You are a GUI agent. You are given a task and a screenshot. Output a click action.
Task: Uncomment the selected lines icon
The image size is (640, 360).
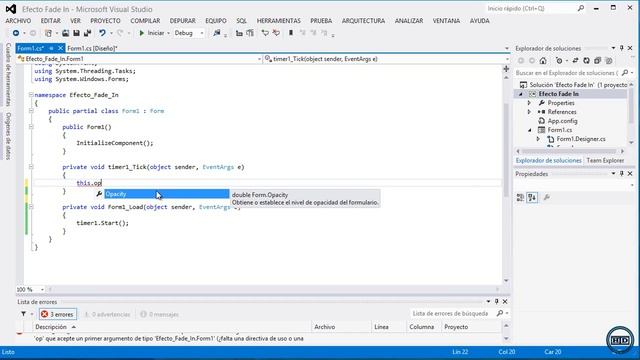(276, 33)
